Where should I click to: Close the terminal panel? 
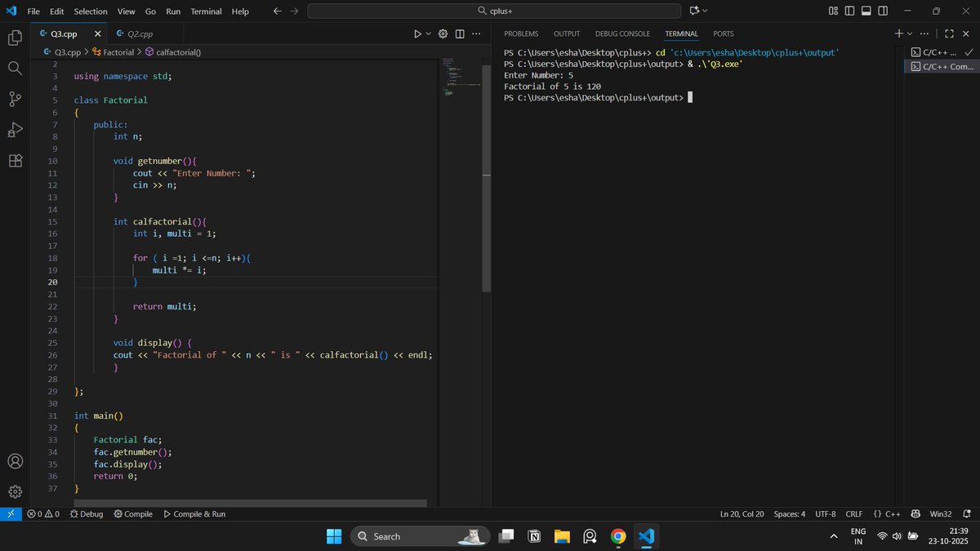tap(965, 33)
